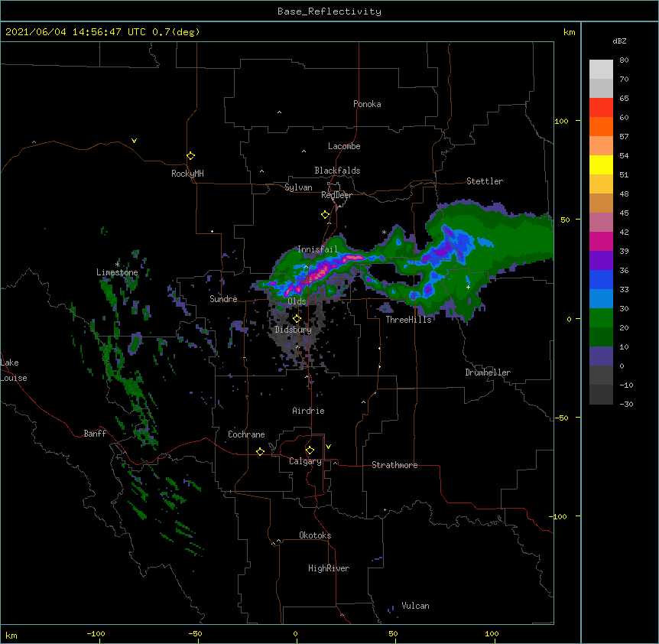The height and width of the screenshot is (644, 659).
Task: Pick the red 60-65 dBZ legend swatch
Action: (x=601, y=108)
